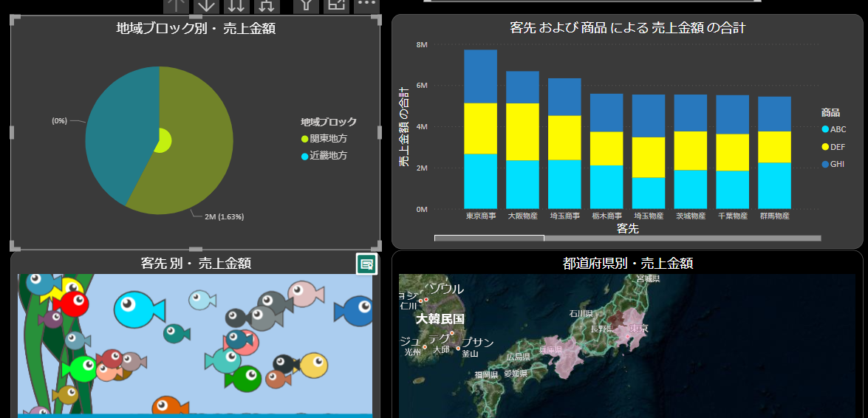Select ABC in the 商品 legend
This screenshot has height=418, width=868.
coord(837,129)
